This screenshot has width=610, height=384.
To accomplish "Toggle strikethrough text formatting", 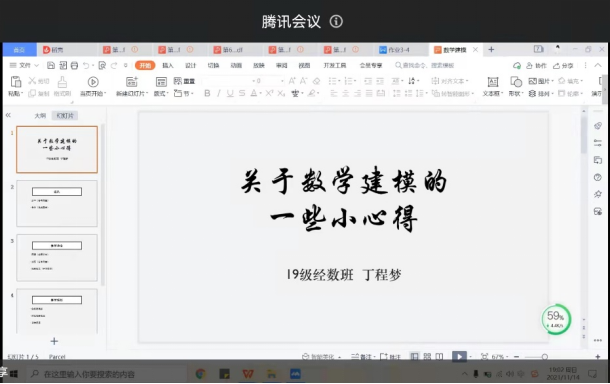I will [242, 93].
